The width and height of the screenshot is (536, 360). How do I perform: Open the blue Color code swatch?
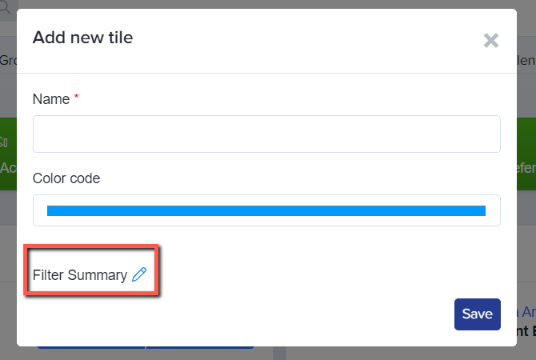(x=266, y=211)
